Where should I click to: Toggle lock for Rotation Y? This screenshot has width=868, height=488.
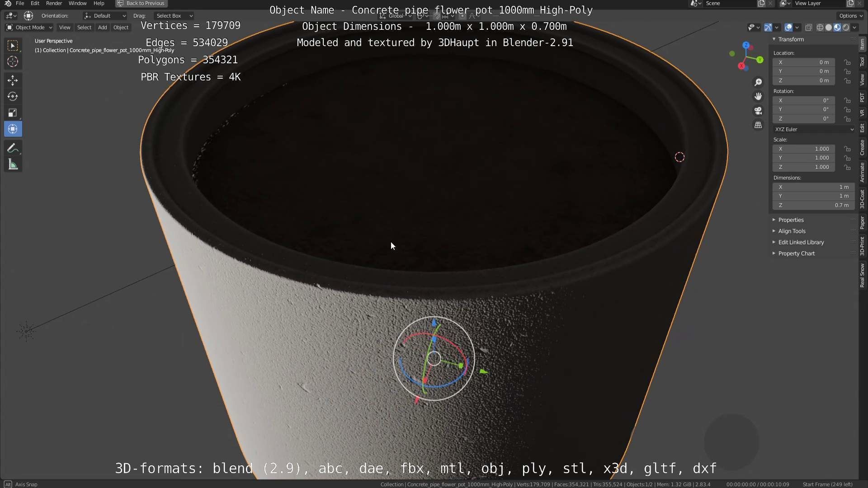pyautogui.click(x=847, y=110)
